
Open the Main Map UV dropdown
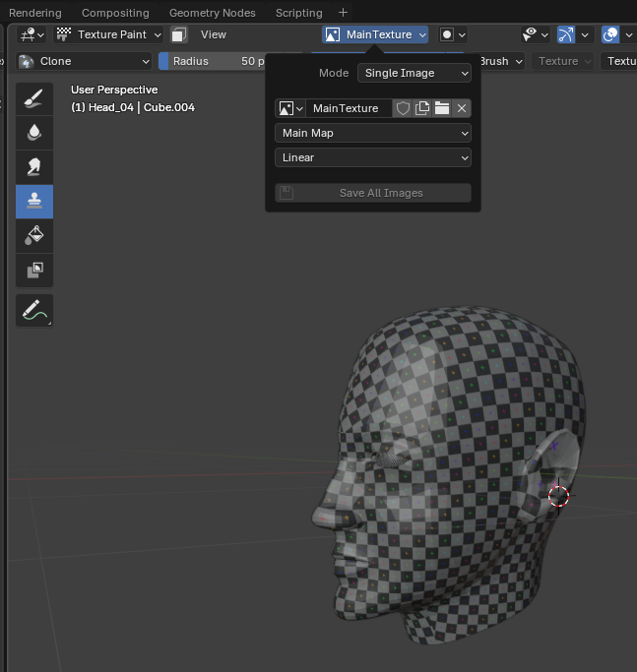click(373, 133)
